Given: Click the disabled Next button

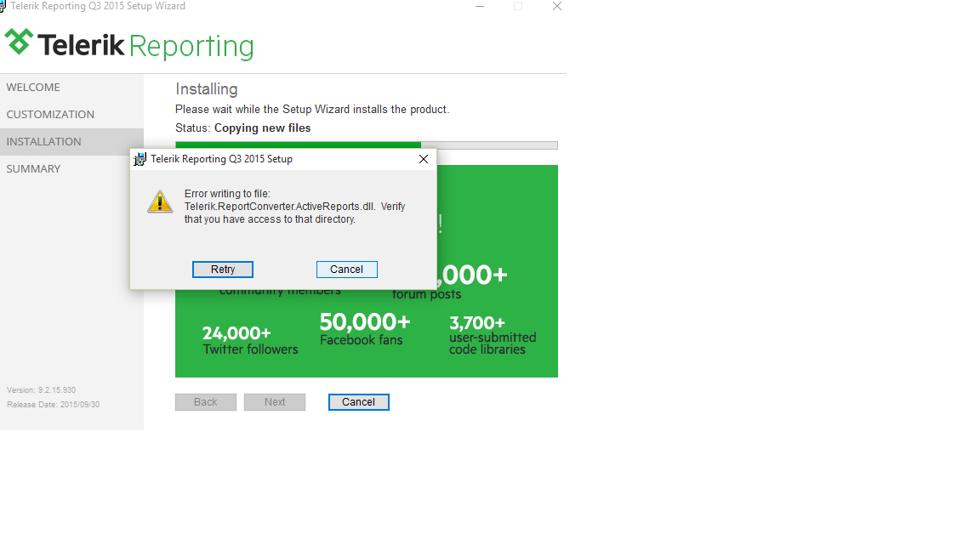Looking at the screenshot, I should tap(275, 402).
